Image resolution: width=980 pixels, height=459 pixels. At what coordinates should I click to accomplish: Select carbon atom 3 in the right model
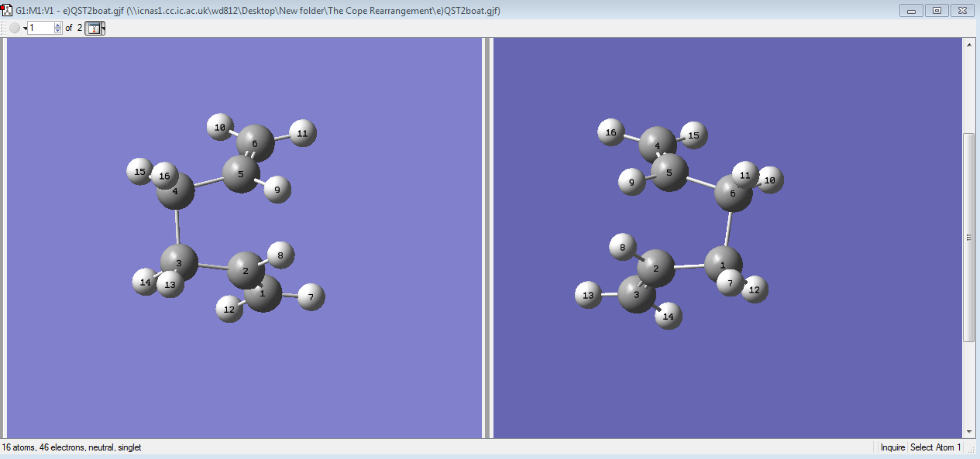pos(638,294)
